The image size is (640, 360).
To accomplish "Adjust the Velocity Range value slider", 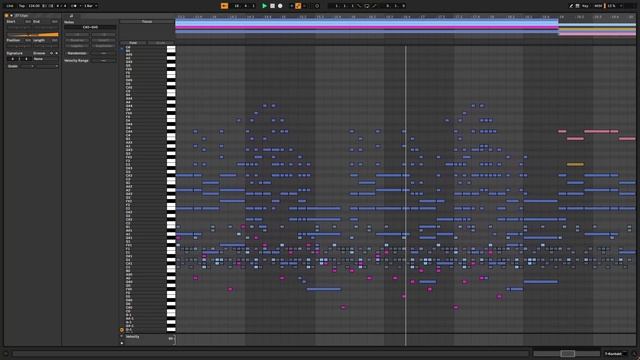I will [x=104, y=60].
